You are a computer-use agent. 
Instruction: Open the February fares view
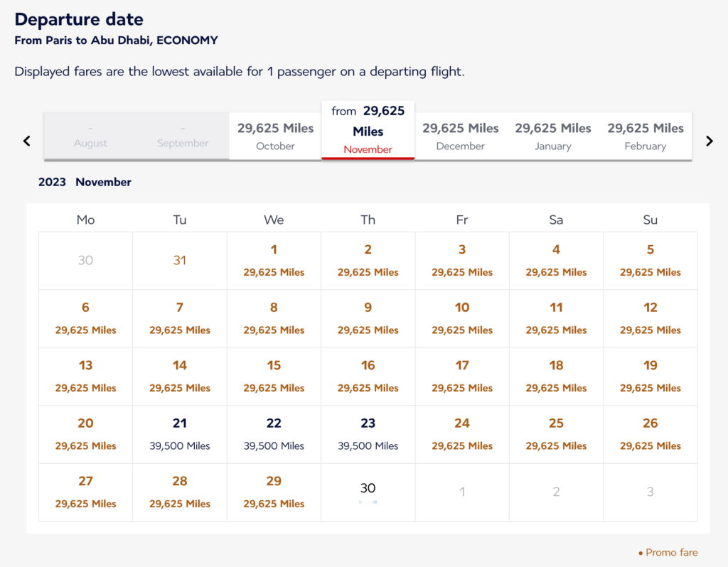645,136
